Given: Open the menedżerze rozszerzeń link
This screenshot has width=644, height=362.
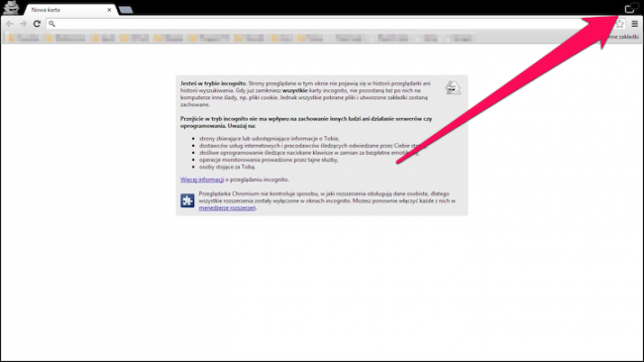Looking at the screenshot, I should click(x=227, y=208).
